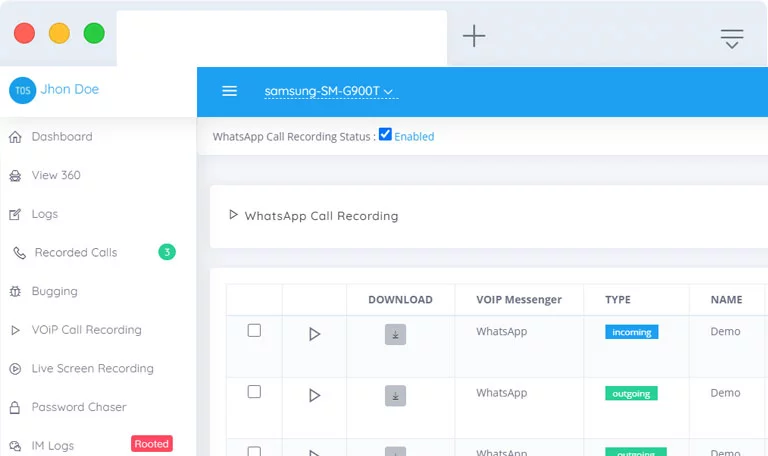Select the incoming call row checkbox
768x456 pixels.
254,331
